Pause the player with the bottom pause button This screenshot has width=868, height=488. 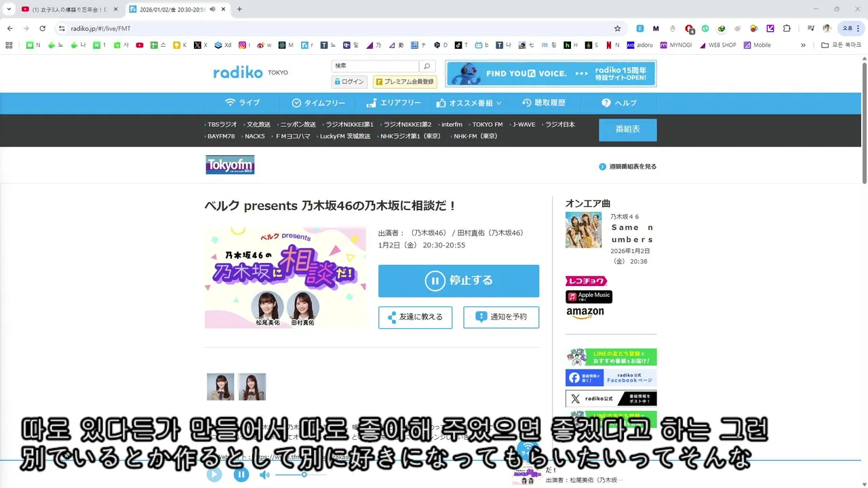point(241,474)
